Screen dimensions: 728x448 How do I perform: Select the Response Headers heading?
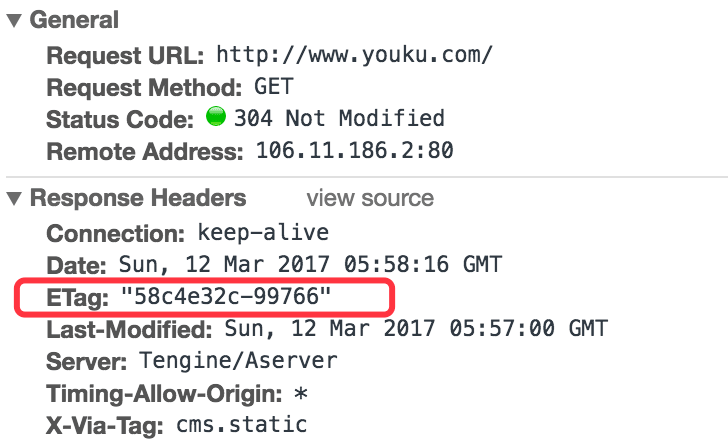(x=138, y=198)
